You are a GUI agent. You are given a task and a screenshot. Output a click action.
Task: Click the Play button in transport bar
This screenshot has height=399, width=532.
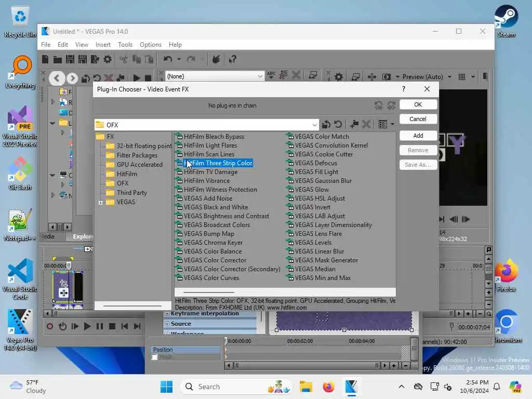point(87,326)
